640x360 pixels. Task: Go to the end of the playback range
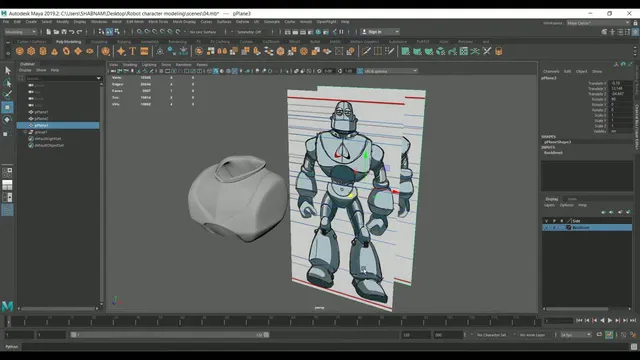coord(633,321)
